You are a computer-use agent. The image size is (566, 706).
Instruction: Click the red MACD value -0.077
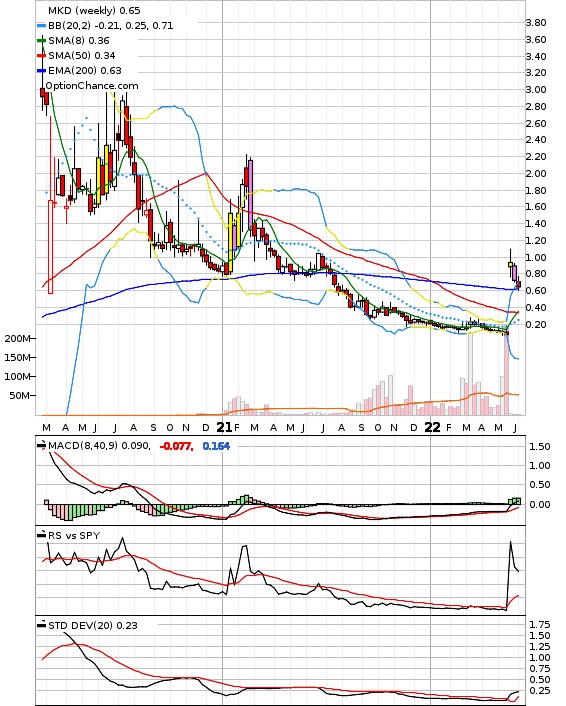pyautogui.click(x=177, y=446)
